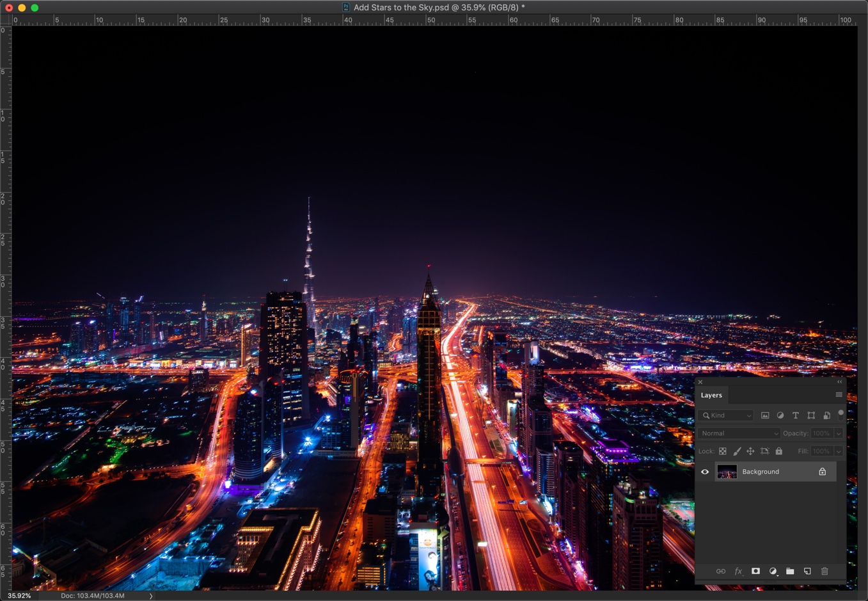
Task: Click the Fill value field
Action: pyautogui.click(x=822, y=451)
